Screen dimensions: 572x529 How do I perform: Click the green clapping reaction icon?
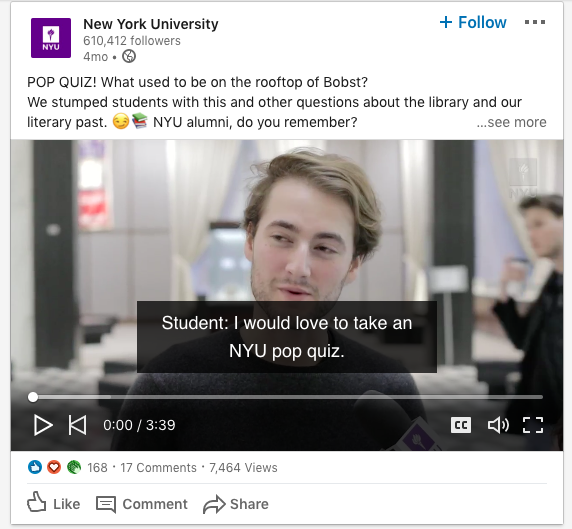click(74, 467)
